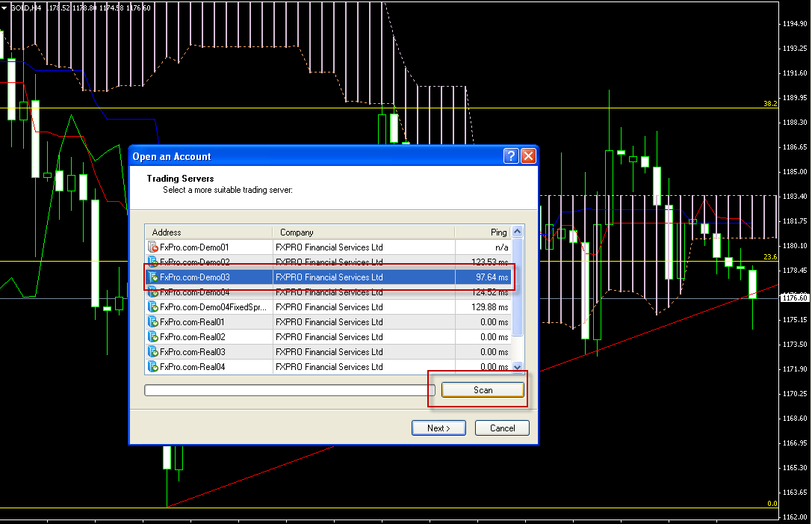Open the GOLD,H4 chart menu triangle
The height and width of the screenshot is (524, 812).
4,8
